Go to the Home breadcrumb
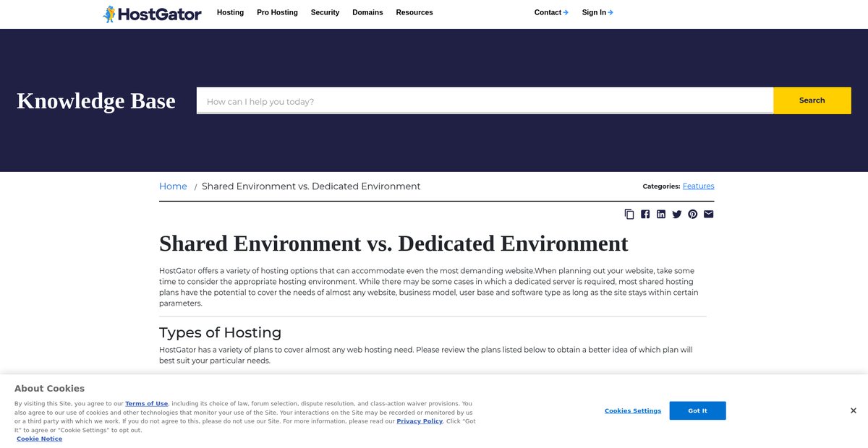 pyautogui.click(x=173, y=186)
